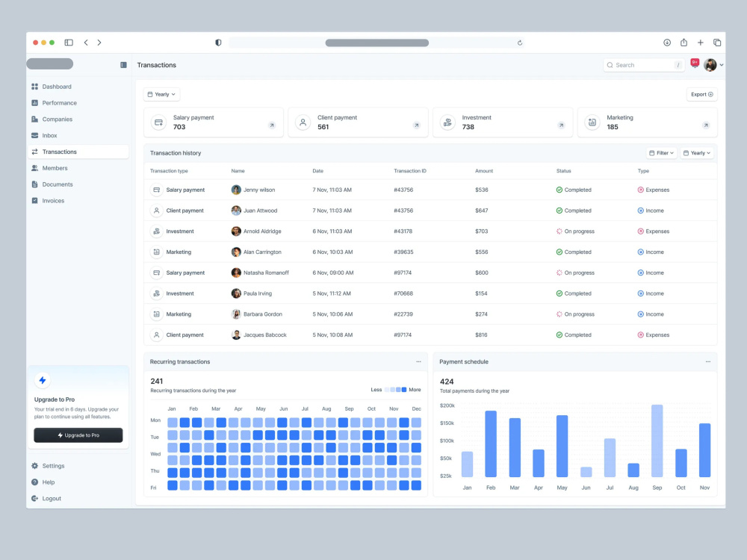Screen dimensions: 747x560
Task: Click the Status column header
Action: (563, 171)
